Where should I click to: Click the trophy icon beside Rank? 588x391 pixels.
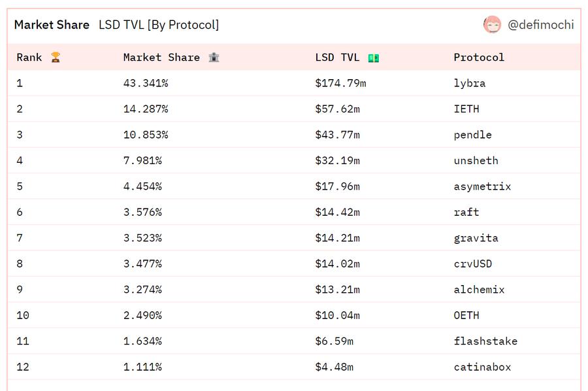coord(56,58)
